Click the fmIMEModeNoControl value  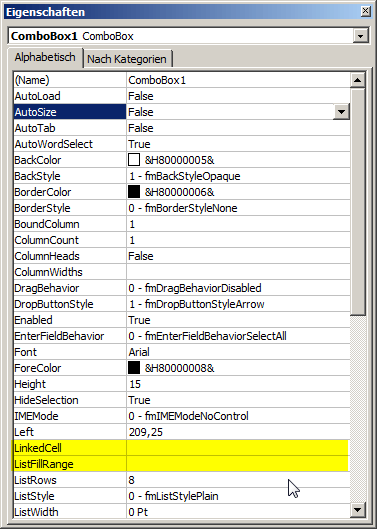point(238,416)
